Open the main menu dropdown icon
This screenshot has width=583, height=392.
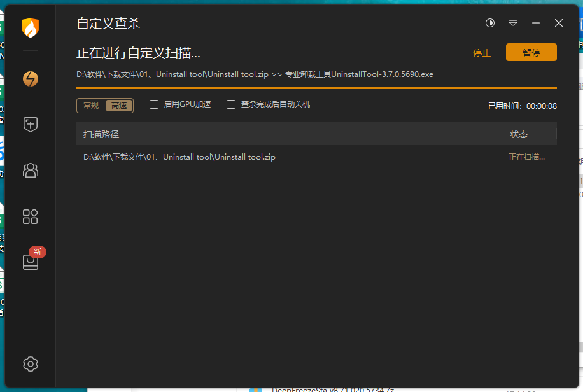(x=513, y=23)
